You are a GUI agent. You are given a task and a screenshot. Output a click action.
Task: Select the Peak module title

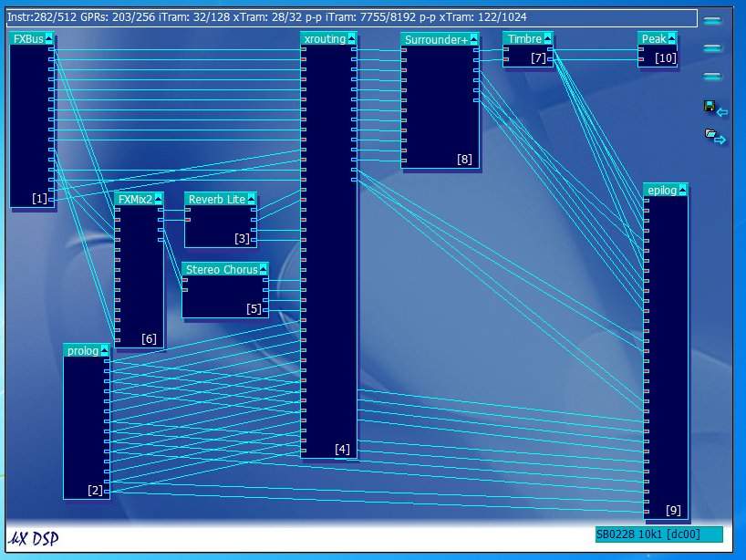point(654,38)
